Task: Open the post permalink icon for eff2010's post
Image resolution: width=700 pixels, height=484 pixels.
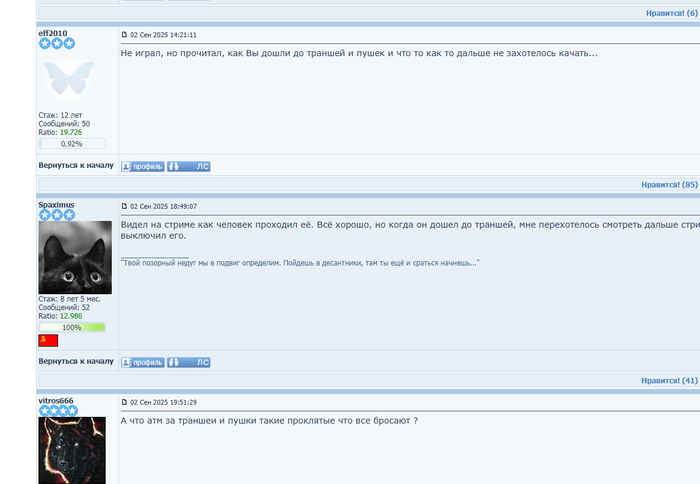Action: (125, 34)
